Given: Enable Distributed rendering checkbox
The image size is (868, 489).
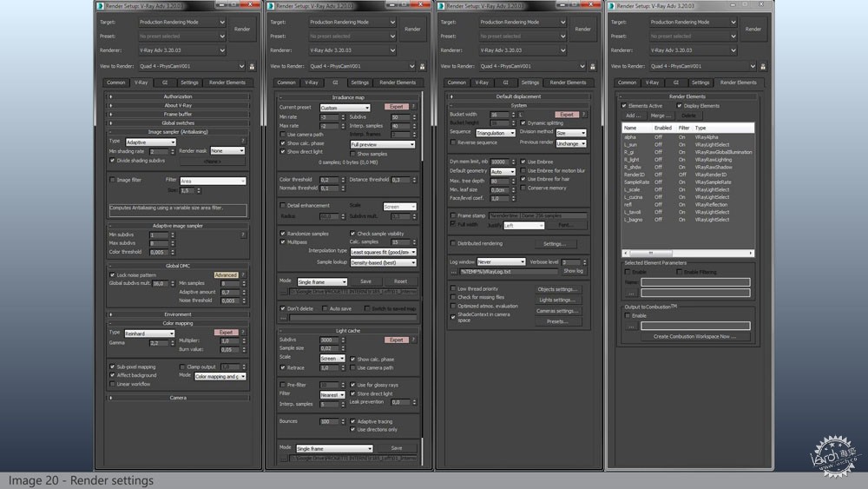Looking at the screenshot, I should pos(453,243).
